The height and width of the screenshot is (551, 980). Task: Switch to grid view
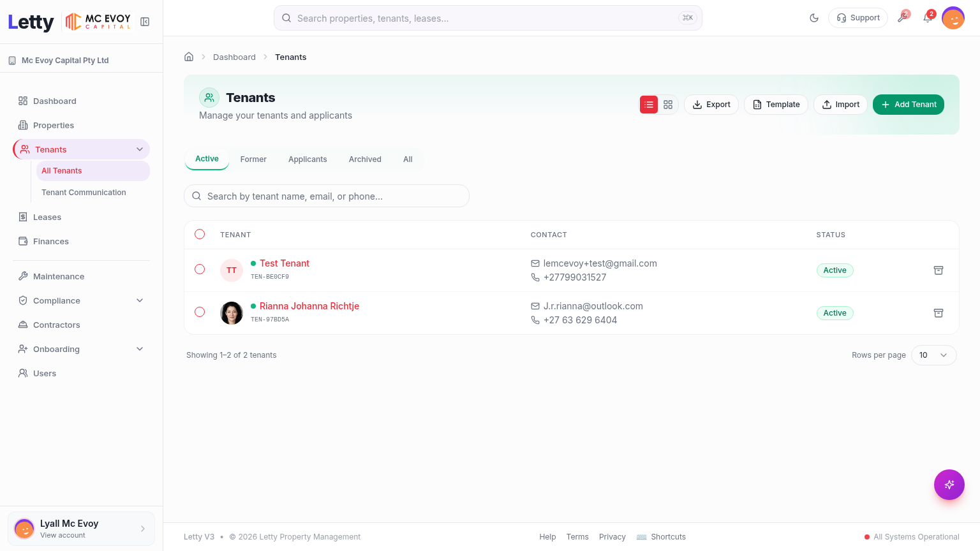668,105
